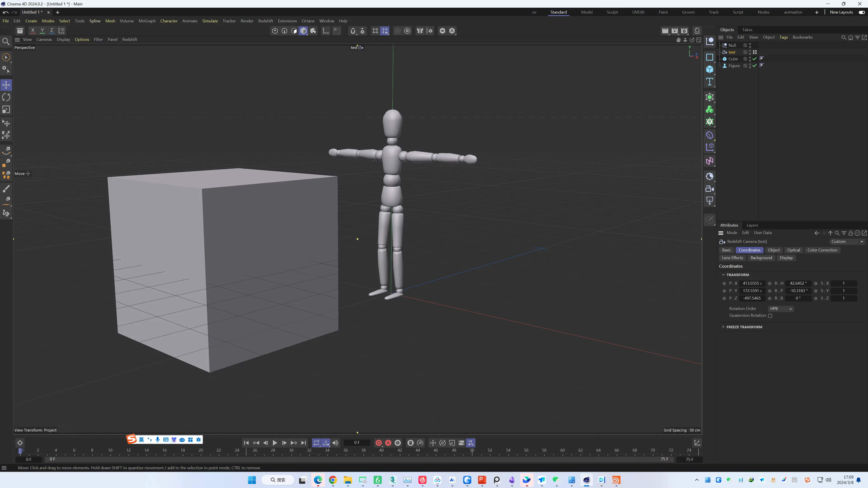Screen dimensions: 868x488
Task: Edit the current frame field
Action: click(x=357, y=443)
